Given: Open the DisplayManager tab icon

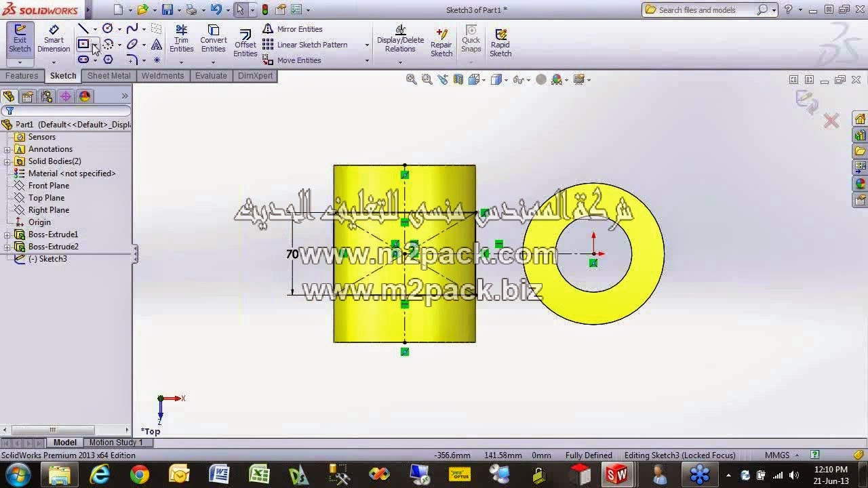Looking at the screenshot, I should (x=85, y=96).
